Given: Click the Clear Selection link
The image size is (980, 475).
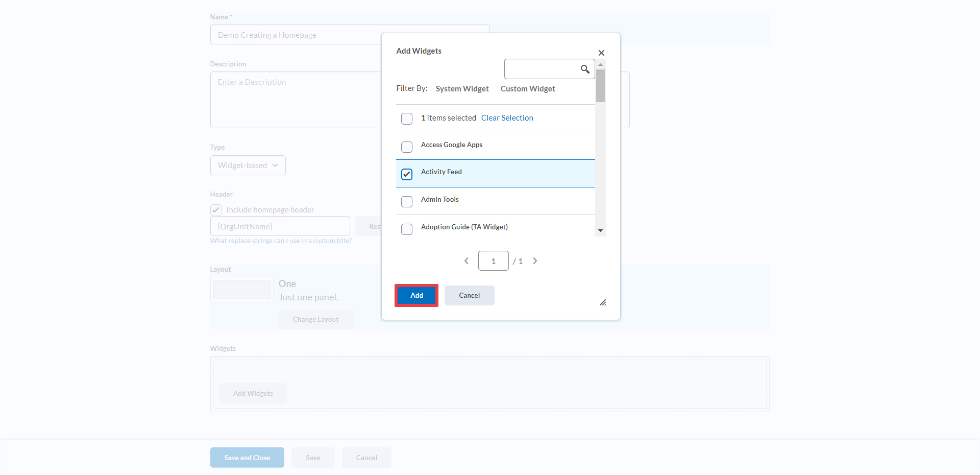Looking at the screenshot, I should [507, 118].
